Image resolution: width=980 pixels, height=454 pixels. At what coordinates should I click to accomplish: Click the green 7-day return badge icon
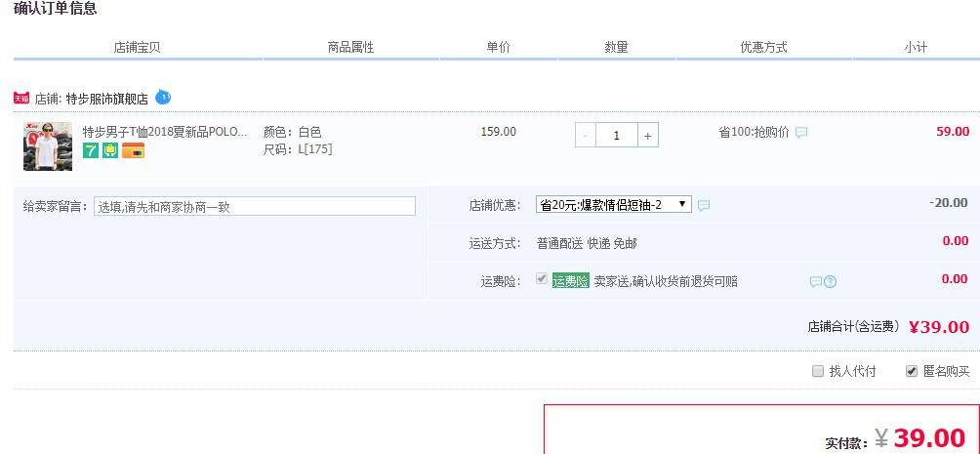click(91, 150)
